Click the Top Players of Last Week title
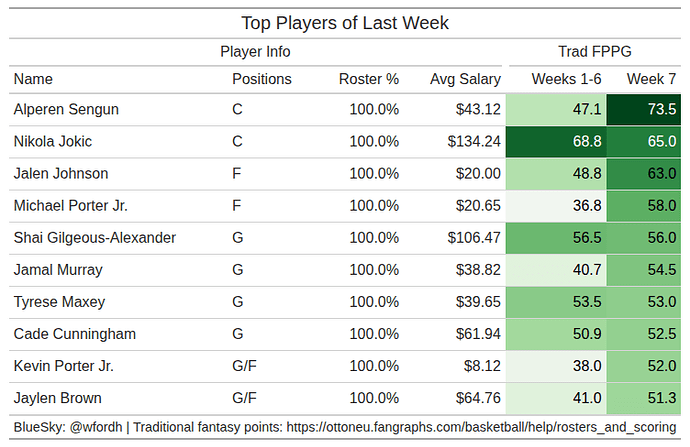This screenshot has width=690, height=447. (345, 23)
